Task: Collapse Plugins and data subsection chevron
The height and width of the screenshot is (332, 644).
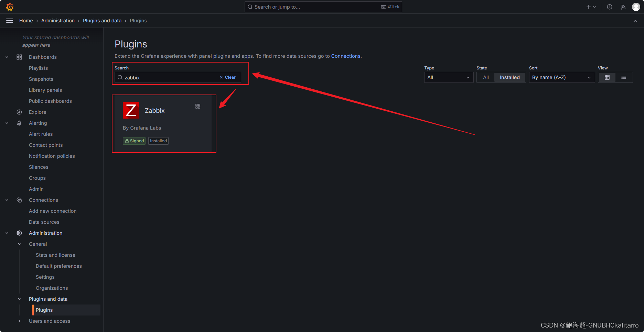Action: (19, 299)
